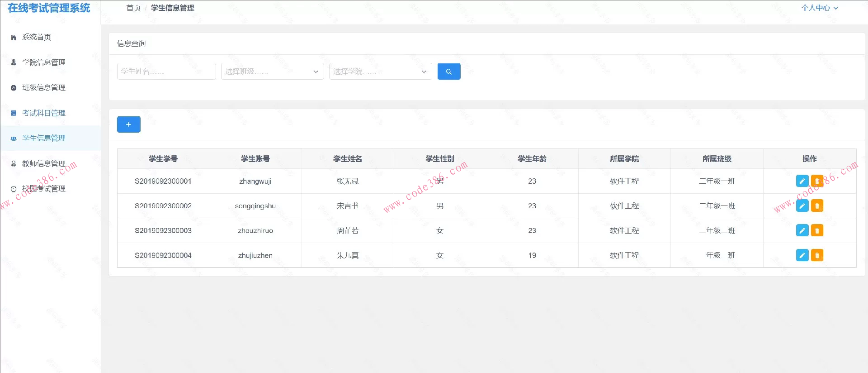
Task: Click the 在线考试管理系统 title logo
Action: pos(49,8)
